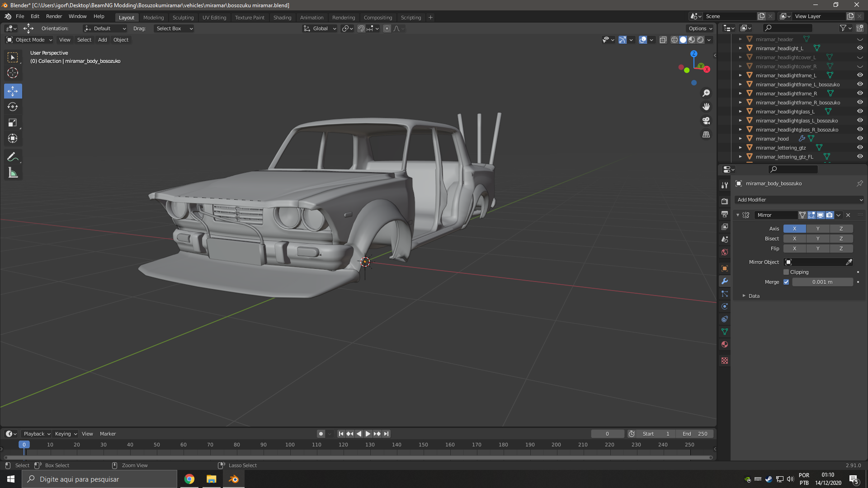Remove the Mirror modifier with X button
Viewport: 868px width, 488px height.
point(848,215)
